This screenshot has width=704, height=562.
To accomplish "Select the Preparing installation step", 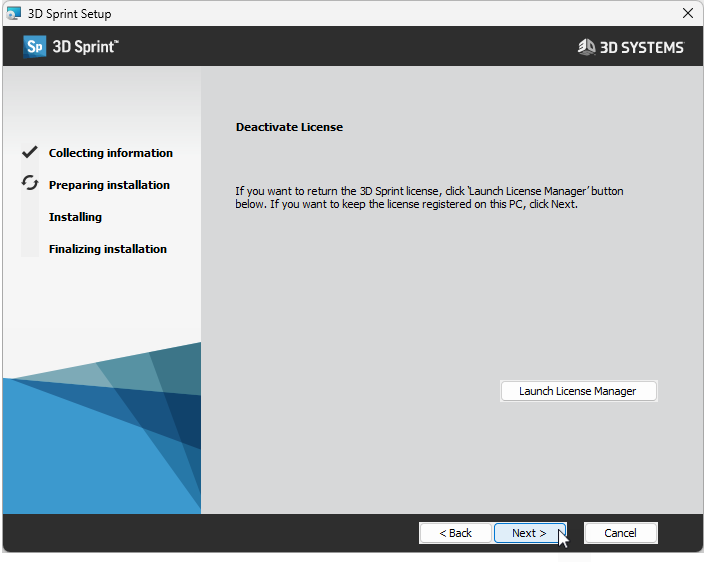I will pos(109,185).
